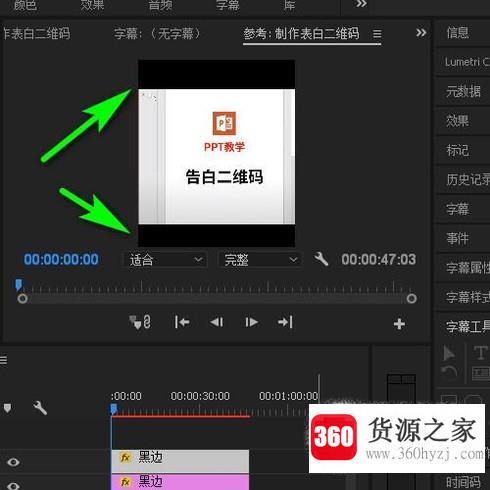Open the 效果 panel in side list
490x490 pixels.
(x=458, y=121)
